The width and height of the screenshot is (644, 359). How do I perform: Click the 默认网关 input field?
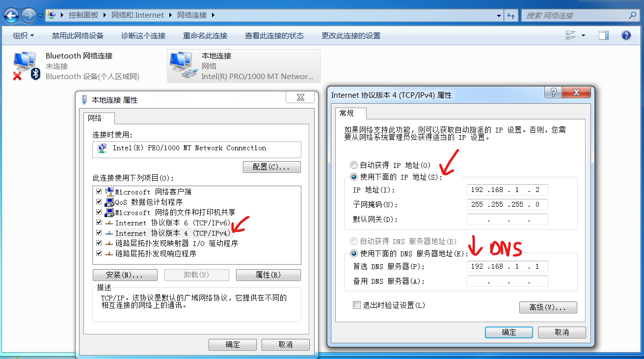coord(507,220)
